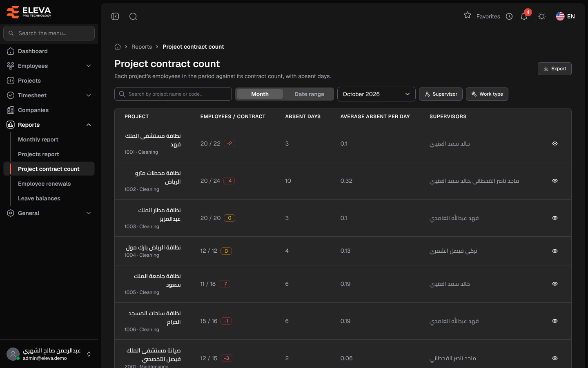Open notifications bell with 4 badge
Viewport: 588px width, 368px height.
pyautogui.click(x=524, y=16)
